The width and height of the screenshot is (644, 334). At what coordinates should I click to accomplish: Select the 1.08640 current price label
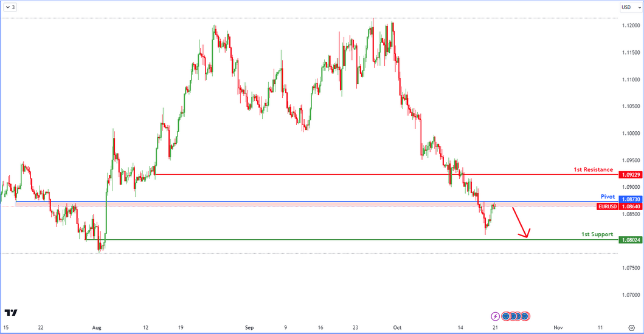[631, 207]
